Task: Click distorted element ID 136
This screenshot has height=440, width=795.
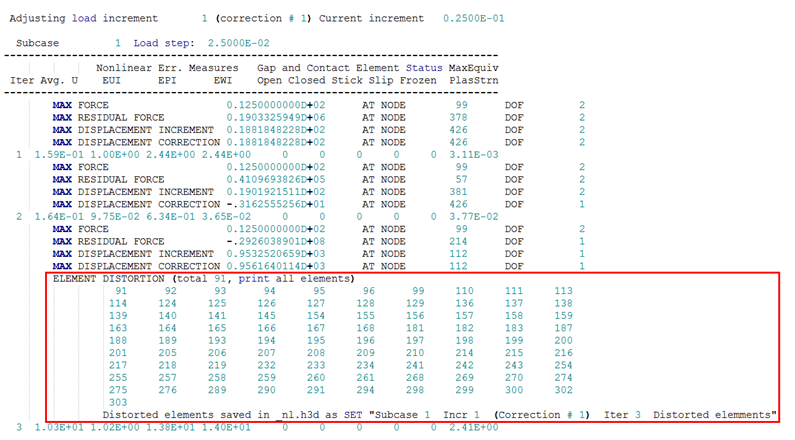Action: (x=464, y=304)
